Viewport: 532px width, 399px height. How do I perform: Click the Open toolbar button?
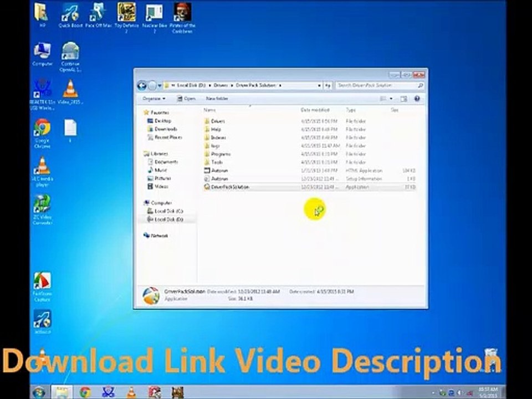[x=186, y=99]
